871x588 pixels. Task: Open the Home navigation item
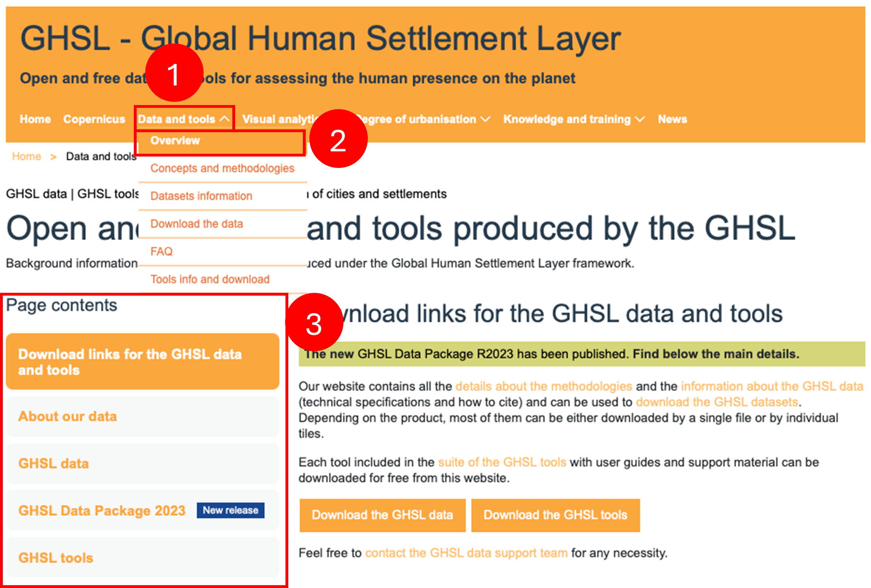click(35, 119)
